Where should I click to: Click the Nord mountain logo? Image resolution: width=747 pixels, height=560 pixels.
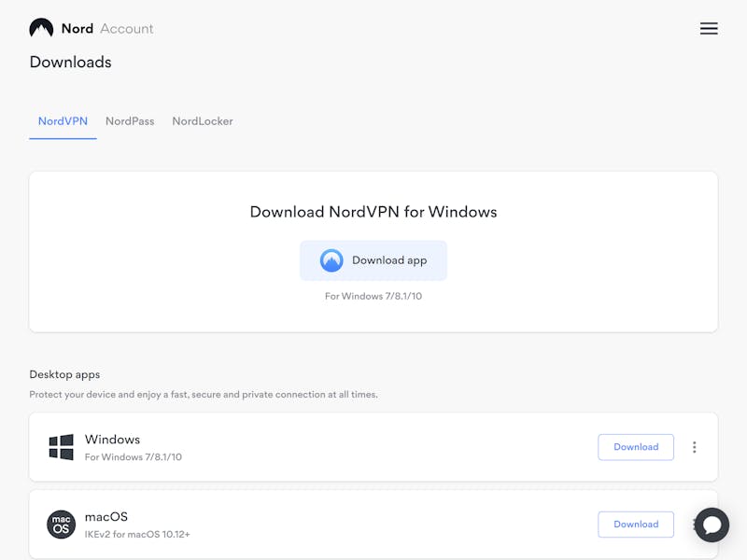tap(41, 28)
